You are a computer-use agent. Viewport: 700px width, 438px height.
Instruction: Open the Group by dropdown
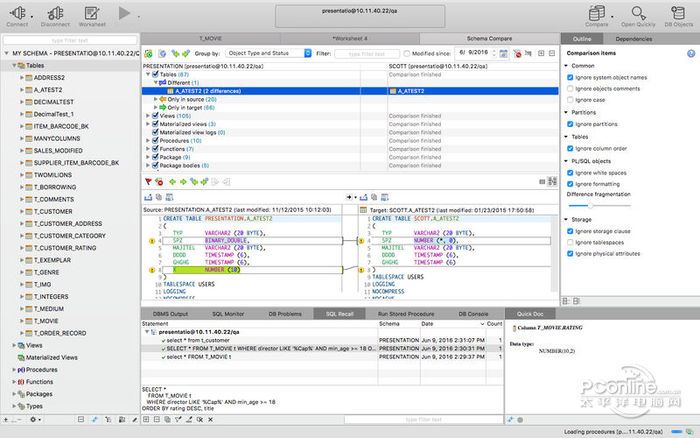(266, 52)
